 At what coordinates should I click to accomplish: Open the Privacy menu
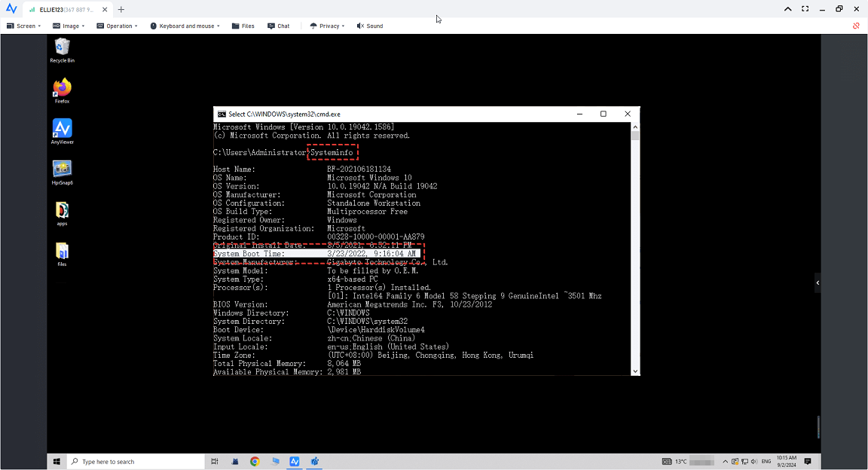click(x=327, y=26)
